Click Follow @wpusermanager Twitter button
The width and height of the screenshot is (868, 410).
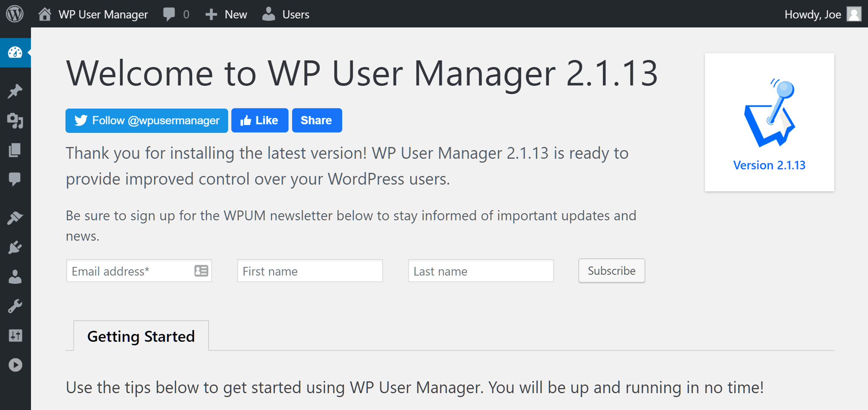147,120
